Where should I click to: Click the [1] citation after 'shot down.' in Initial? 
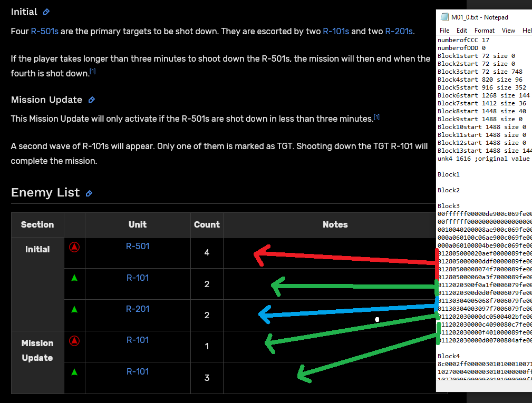[92, 72]
